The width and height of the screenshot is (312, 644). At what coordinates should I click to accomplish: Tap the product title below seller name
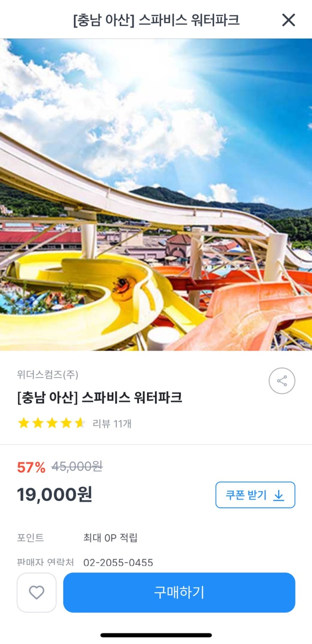coord(100,397)
